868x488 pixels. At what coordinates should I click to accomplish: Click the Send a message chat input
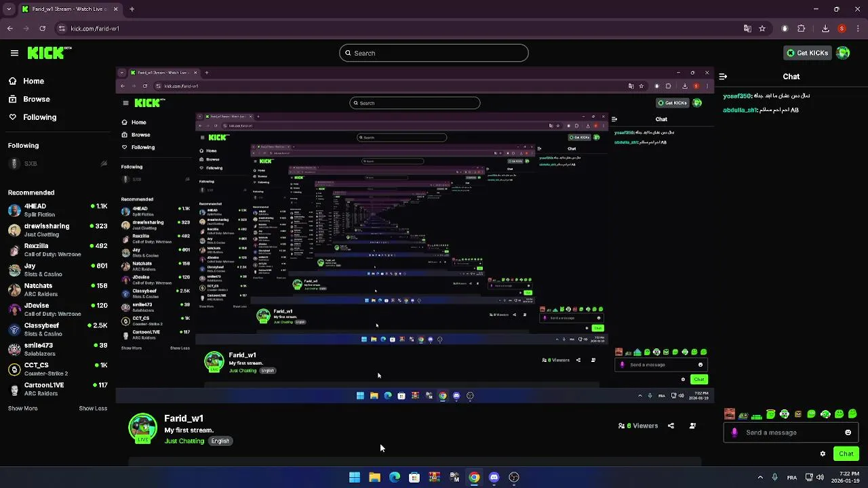coord(791,432)
